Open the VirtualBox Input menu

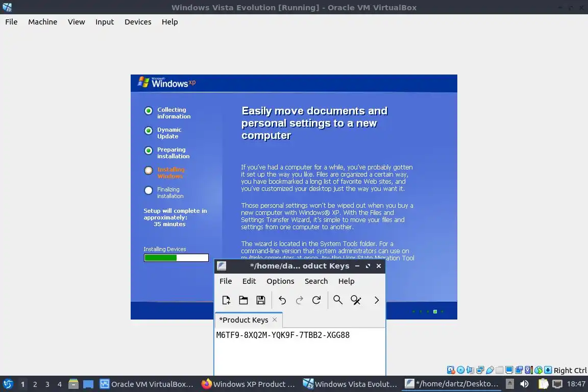click(105, 22)
